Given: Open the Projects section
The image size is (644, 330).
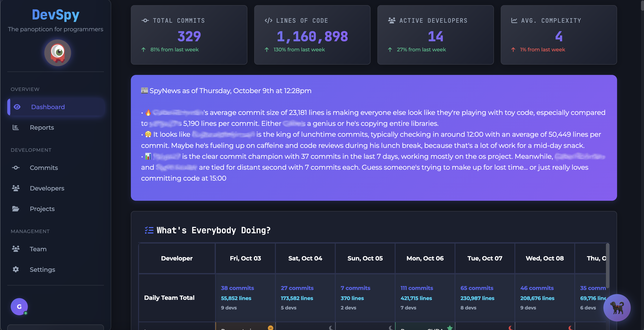Looking at the screenshot, I should click(x=42, y=209).
